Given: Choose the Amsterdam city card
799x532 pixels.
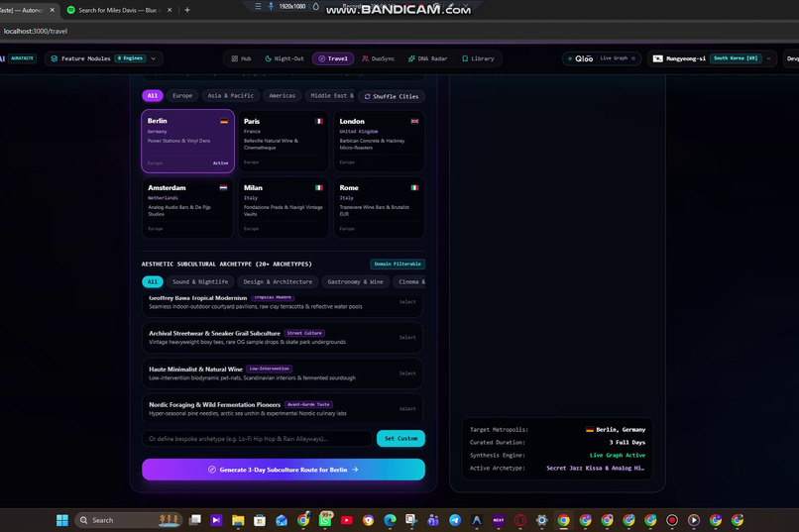Looking at the screenshot, I should (187, 208).
